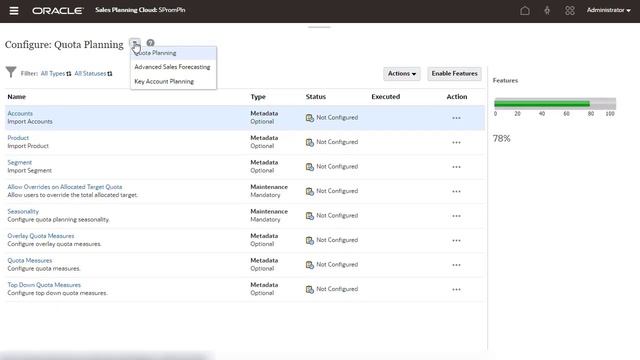
Task: Click the Name column header
Action: coord(17,97)
